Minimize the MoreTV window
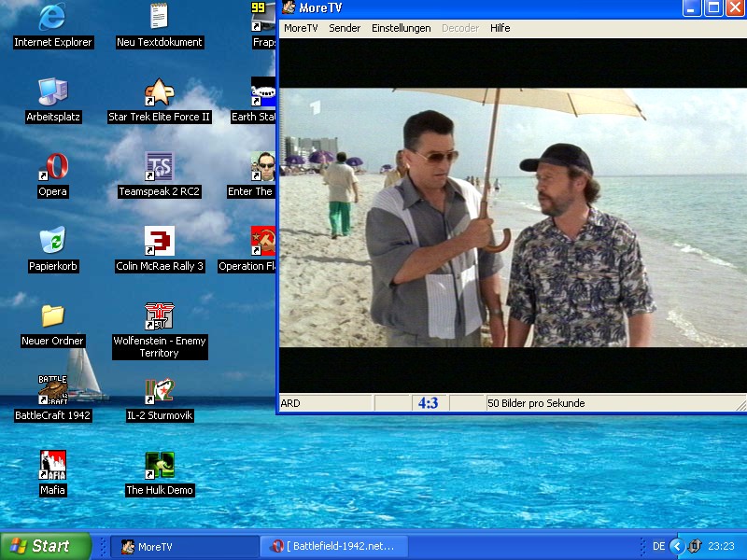 point(691,8)
